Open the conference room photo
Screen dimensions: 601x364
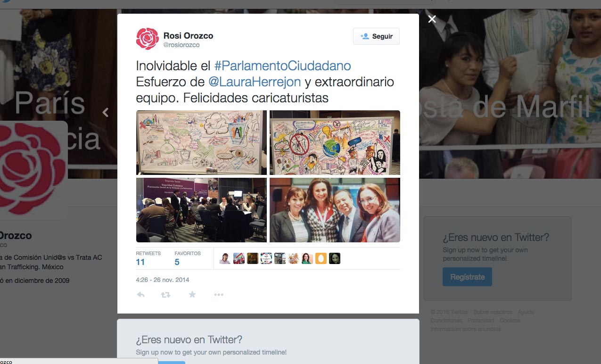coord(201,210)
